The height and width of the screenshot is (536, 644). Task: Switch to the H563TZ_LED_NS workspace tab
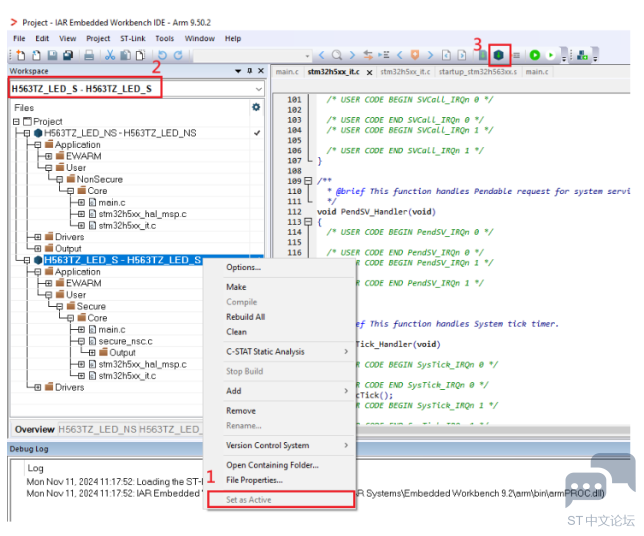point(97,430)
